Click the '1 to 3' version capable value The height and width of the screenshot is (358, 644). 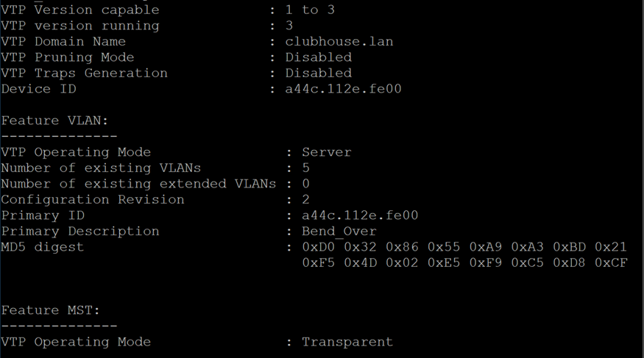tap(310, 10)
